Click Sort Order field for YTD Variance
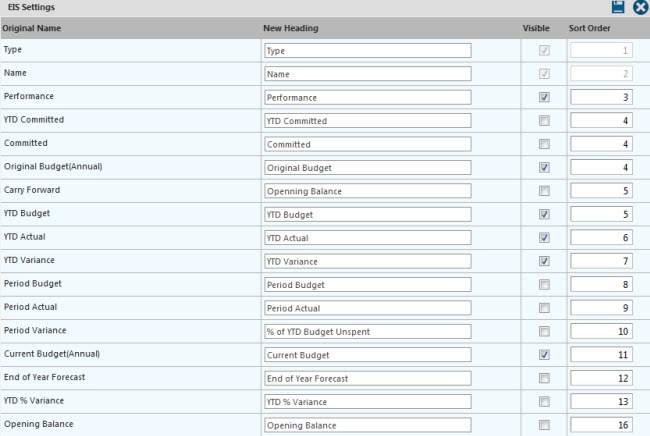This screenshot has width=650, height=436. tap(601, 261)
